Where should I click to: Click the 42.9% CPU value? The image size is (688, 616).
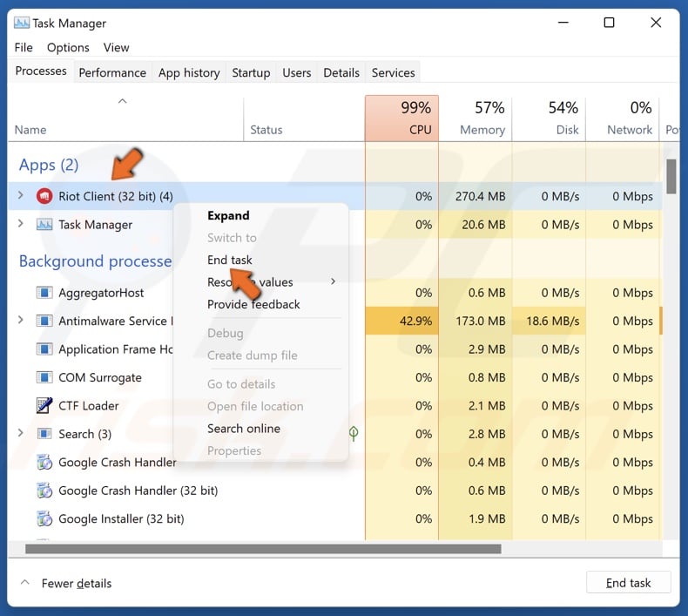pyautogui.click(x=415, y=321)
